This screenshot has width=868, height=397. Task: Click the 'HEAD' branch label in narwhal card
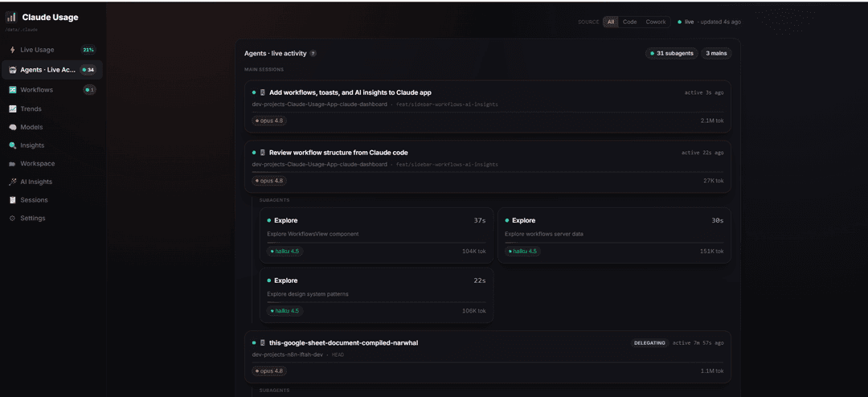(x=338, y=354)
